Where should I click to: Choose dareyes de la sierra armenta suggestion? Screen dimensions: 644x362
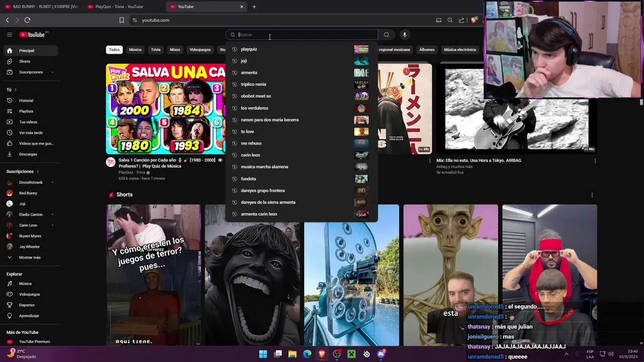click(x=301, y=202)
